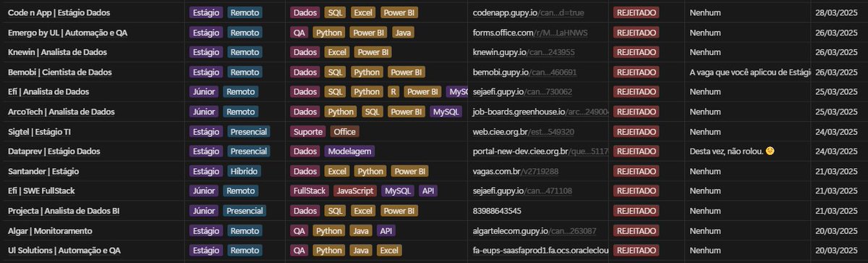Select the Presencial tag in the Projecta row

(x=244, y=211)
